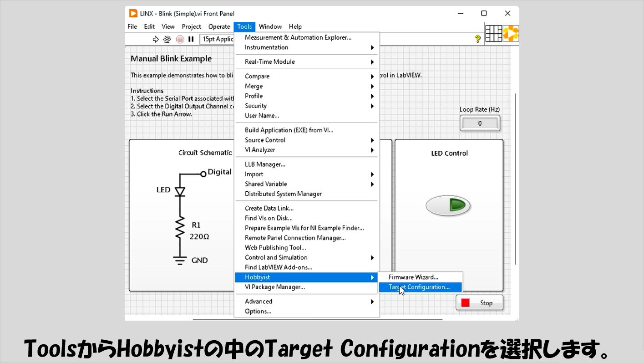Click the Manual Blink Example heading
Viewport: 644px width, 363px height.
pos(171,59)
